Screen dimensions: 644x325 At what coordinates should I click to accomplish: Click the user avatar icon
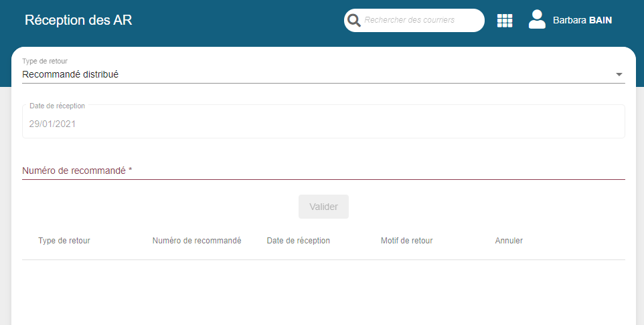[537, 20]
